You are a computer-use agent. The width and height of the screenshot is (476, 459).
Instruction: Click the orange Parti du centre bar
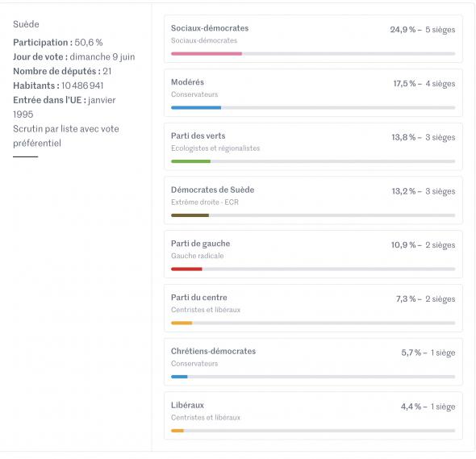[182, 323]
